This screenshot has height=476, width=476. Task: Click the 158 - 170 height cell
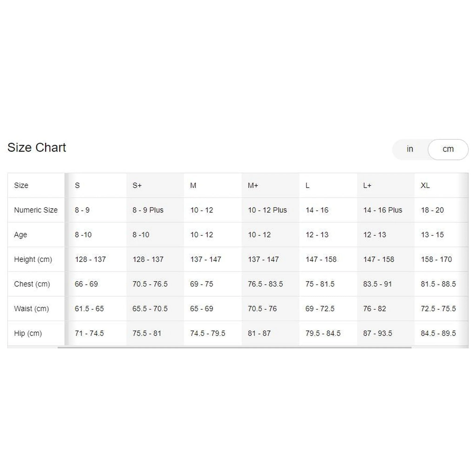[x=436, y=259]
